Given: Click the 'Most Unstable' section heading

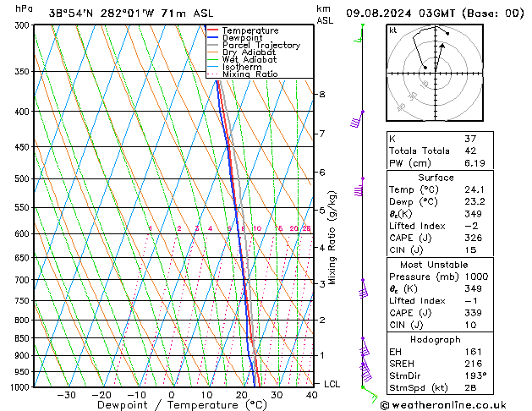Looking at the screenshot, I should (x=434, y=265).
